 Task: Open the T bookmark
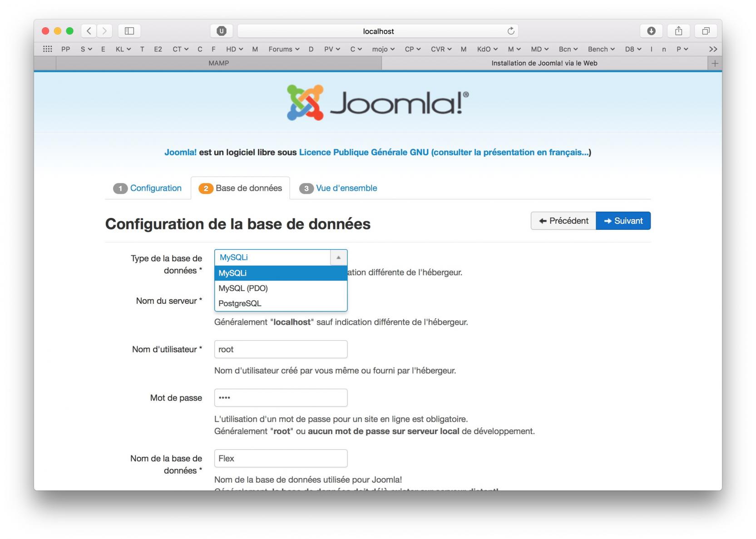(x=142, y=49)
